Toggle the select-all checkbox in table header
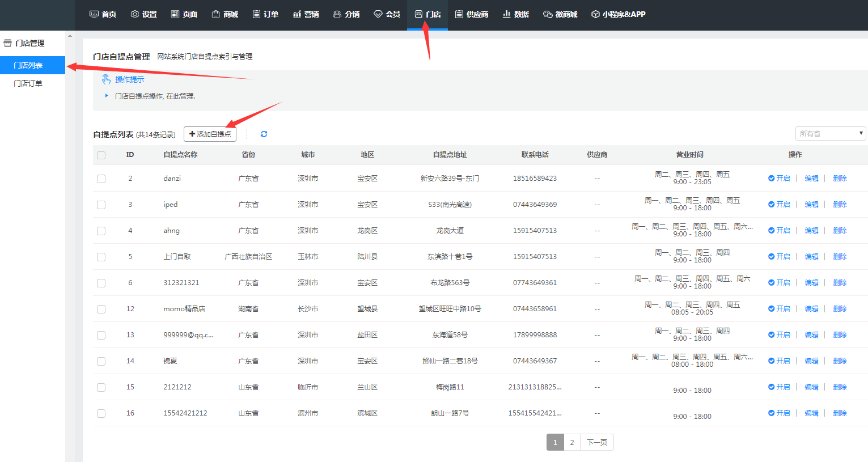 click(x=101, y=155)
